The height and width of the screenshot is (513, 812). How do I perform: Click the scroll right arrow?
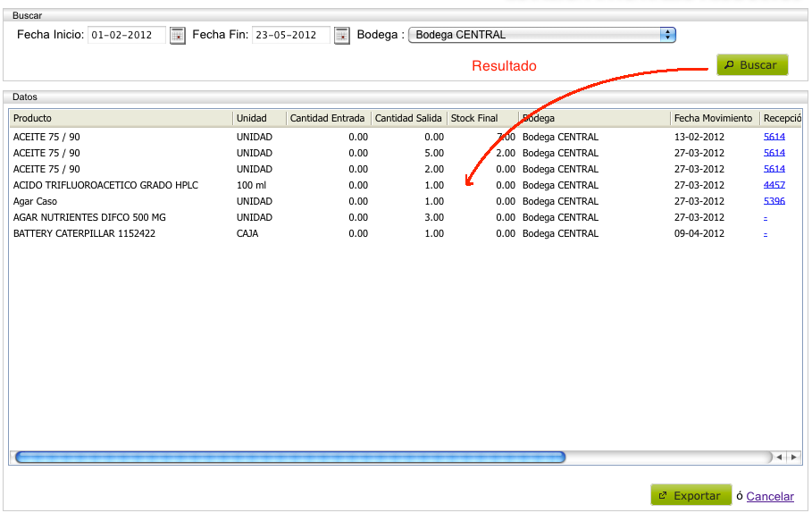coord(793,457)
